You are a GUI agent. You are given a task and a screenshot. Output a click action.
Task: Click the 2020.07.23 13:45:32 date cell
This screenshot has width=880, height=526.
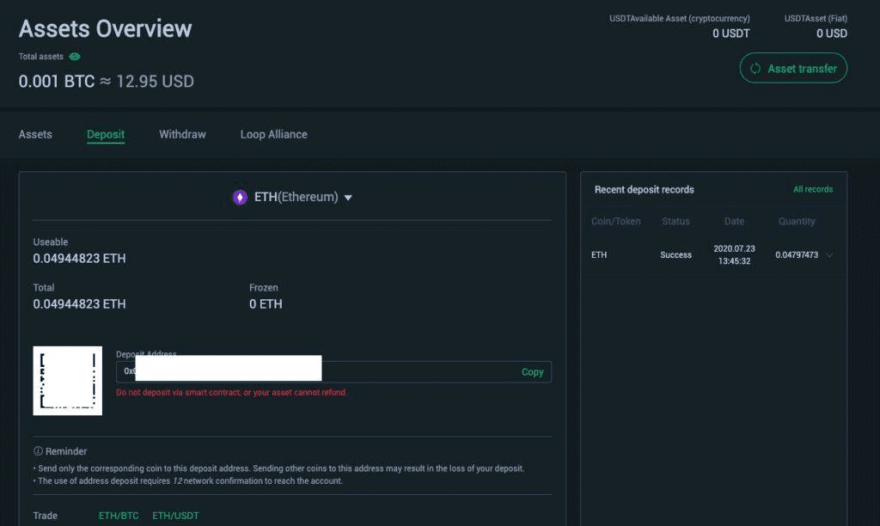tap(734, 255)
